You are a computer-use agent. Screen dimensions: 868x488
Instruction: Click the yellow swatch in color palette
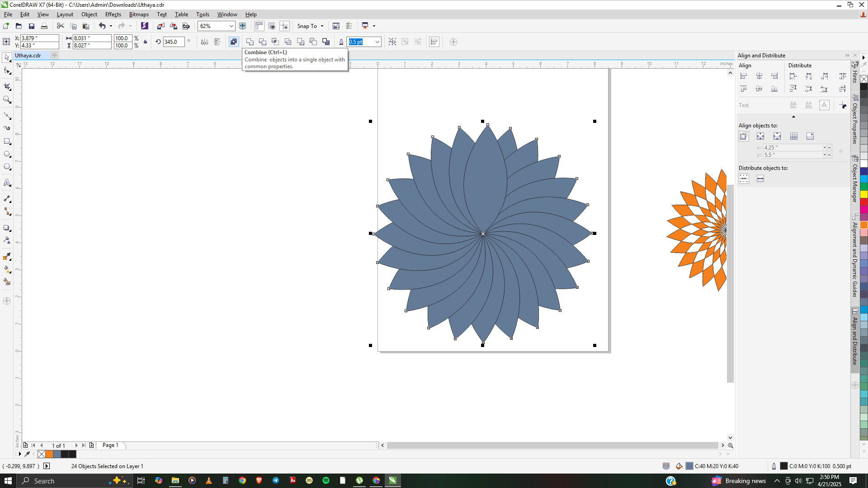coord(863,194)
